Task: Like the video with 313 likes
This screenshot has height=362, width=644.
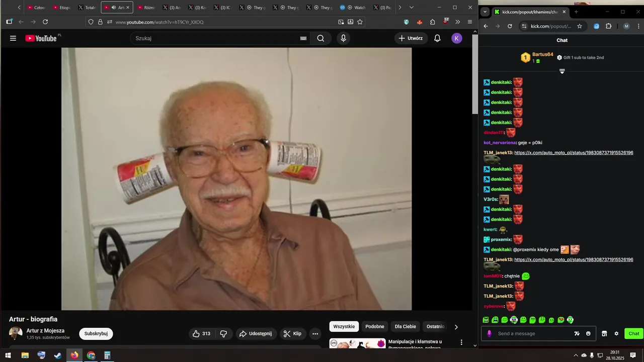Action: click(x=201, y=334)
